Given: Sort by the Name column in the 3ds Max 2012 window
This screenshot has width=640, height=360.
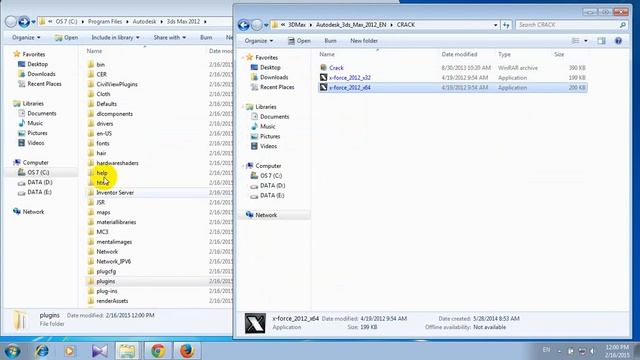Looking at the screenshot, I should pyautogui.click(x=94, y=51).
